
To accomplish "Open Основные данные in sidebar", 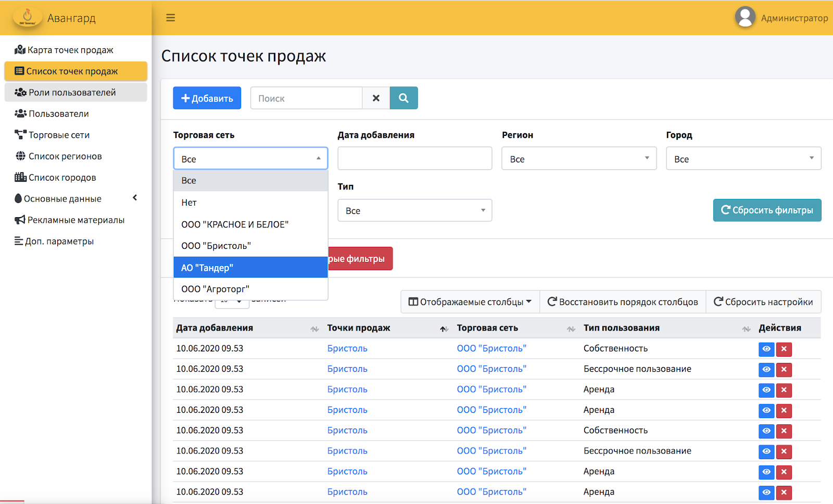I will coord(76,199).
